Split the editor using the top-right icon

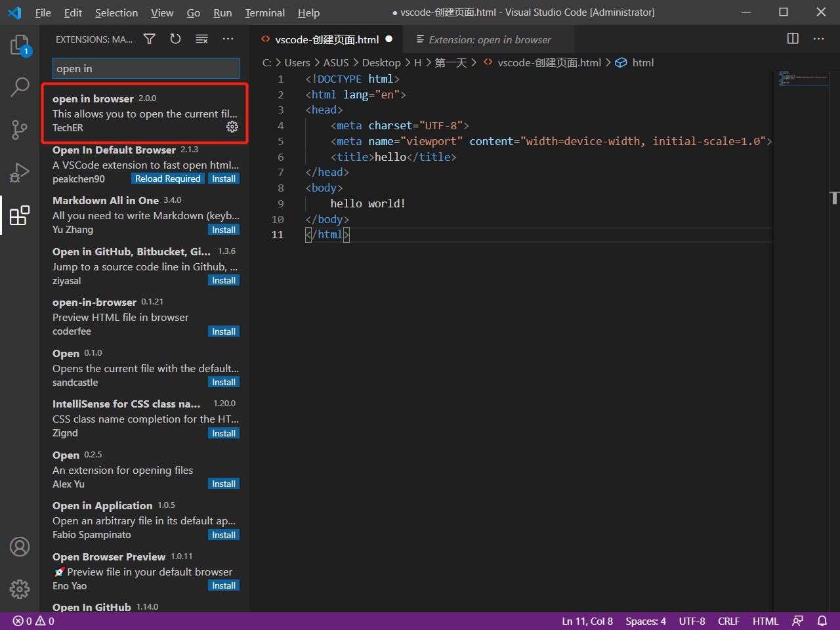click(x=793, y=39)
